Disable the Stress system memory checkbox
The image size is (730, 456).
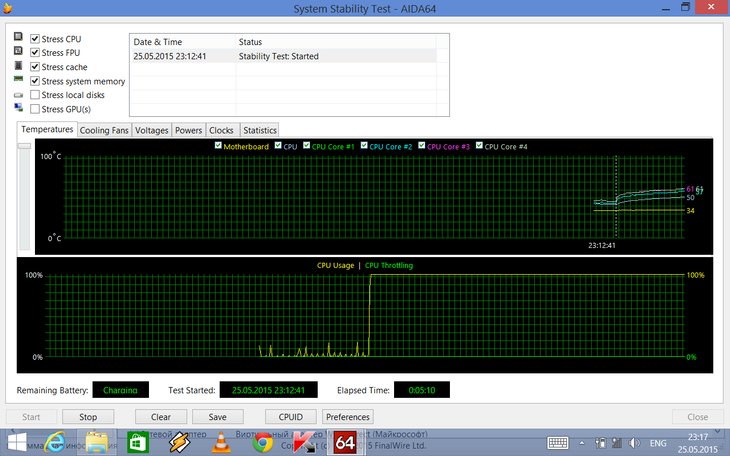(x=35, y=81)
